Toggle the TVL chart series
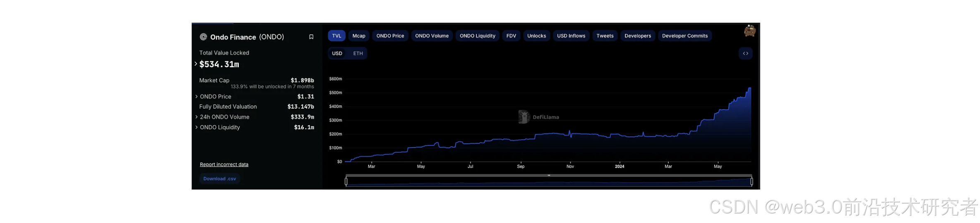 pos(337,36)
